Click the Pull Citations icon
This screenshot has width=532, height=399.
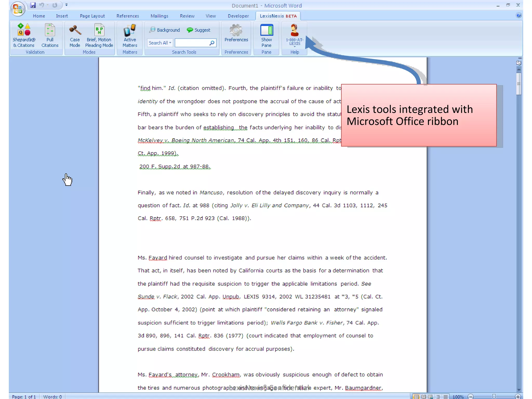(50, 35)
